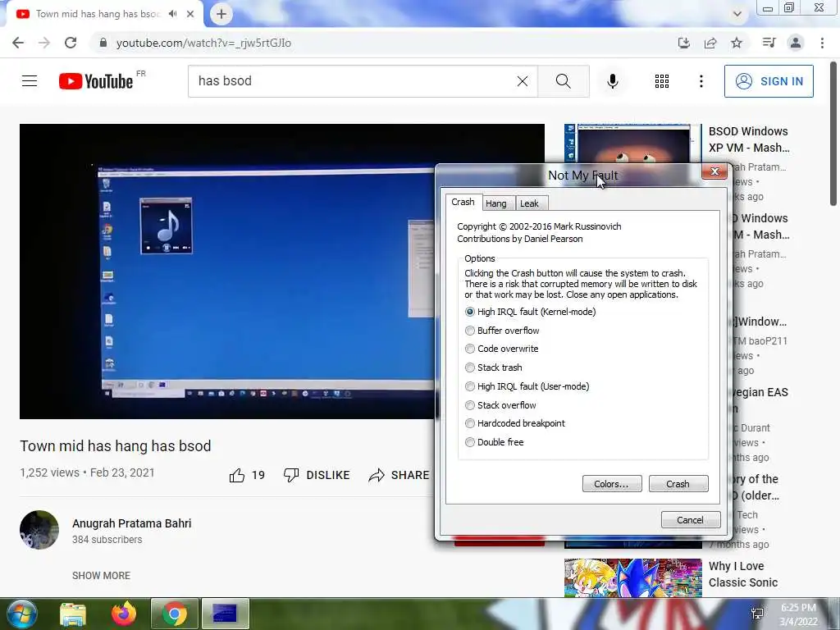This screenshot has width=840, height=630.
Task: Open the Chrome three-dot menu
Action: click(x=822, y=43)
